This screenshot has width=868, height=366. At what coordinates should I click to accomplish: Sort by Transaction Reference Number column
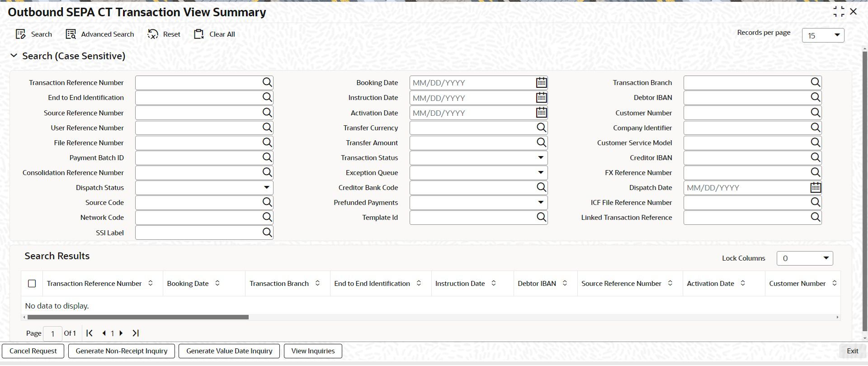pyautogui.click(x=151, y=283)
